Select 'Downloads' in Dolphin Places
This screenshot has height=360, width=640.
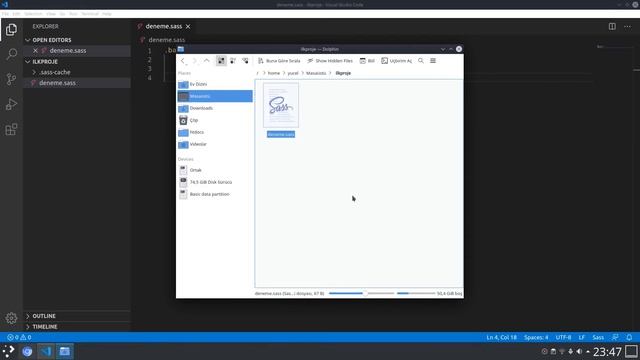[215, 108]
